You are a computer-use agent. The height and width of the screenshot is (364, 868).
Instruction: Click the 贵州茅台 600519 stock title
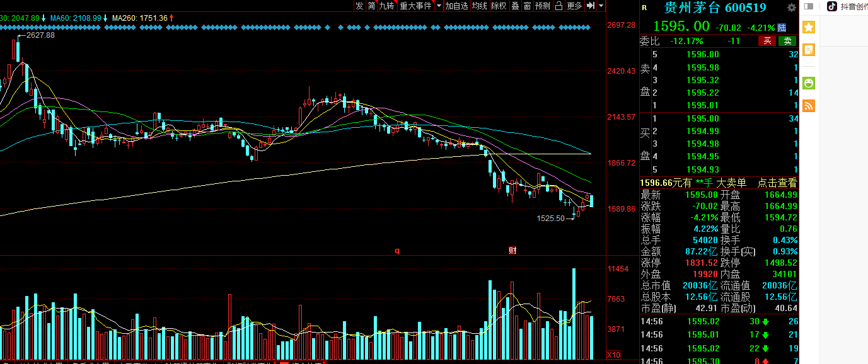715,8
